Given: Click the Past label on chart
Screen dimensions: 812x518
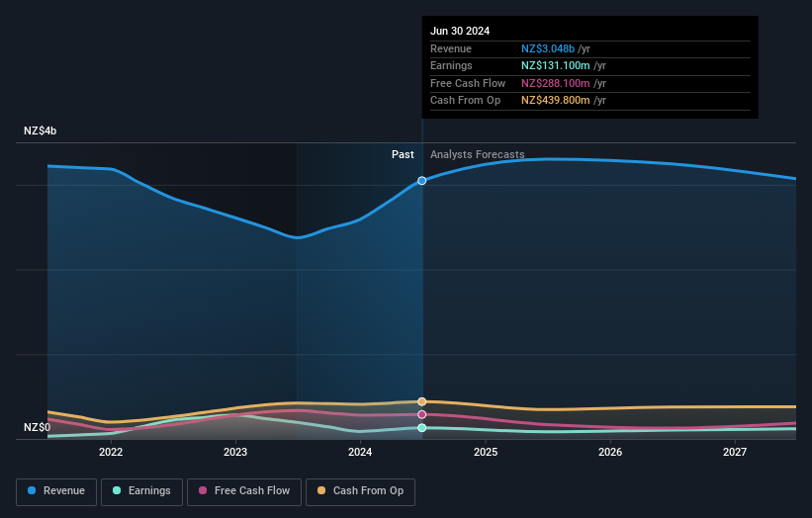Looking at the screenshot, I should pos(403,154).
